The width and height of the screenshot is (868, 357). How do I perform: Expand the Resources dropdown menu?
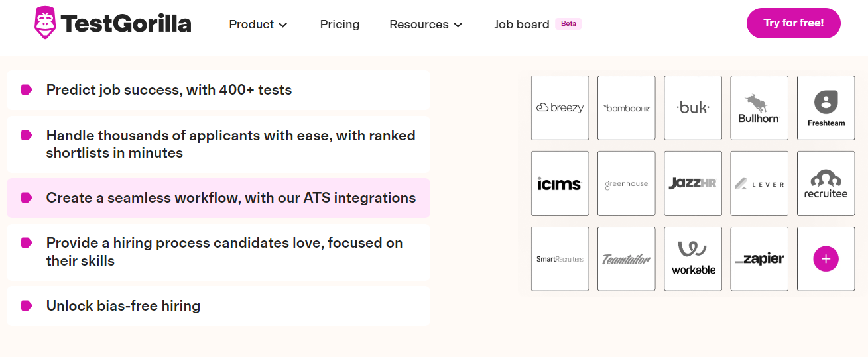[426, 25]
